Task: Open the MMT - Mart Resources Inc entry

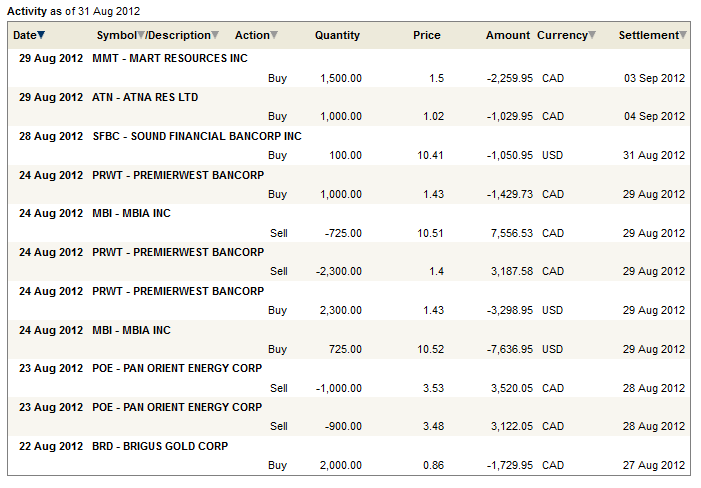Action: (169, 58)
